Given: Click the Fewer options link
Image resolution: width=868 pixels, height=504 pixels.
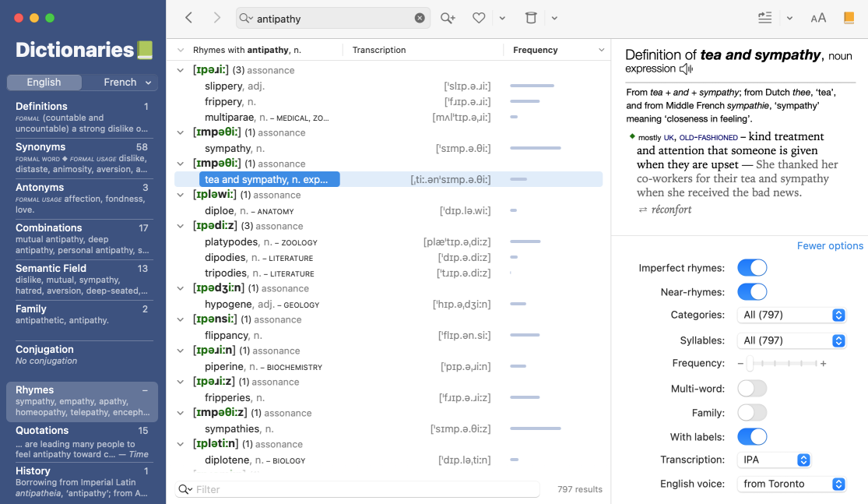Looking at the screenshot, I should (x=830, y=246).
